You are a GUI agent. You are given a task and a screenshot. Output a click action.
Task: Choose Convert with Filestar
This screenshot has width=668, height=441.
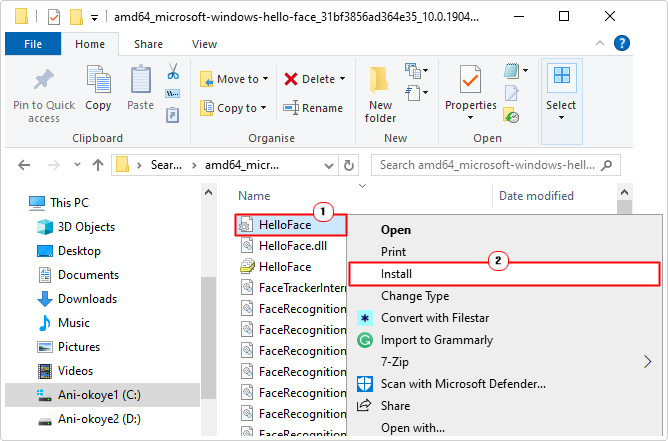505,318
